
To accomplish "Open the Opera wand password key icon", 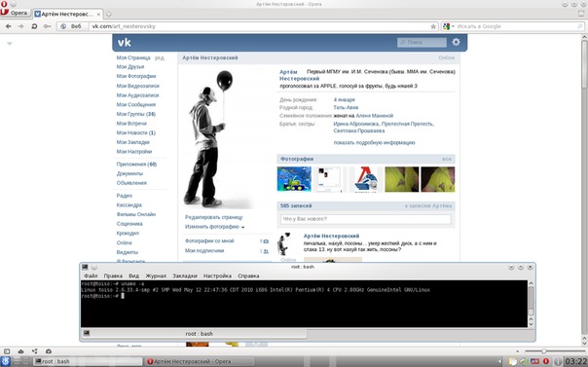I will [48, 26].
